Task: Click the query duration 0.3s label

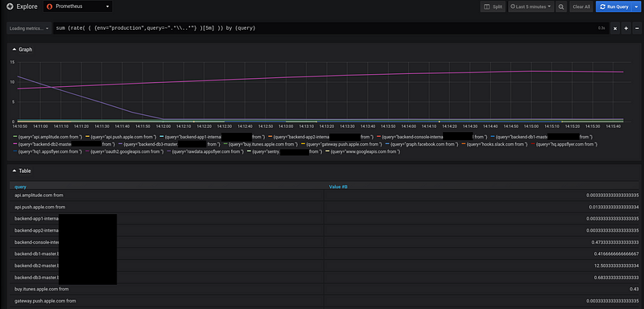Action: tap(601, 28)
